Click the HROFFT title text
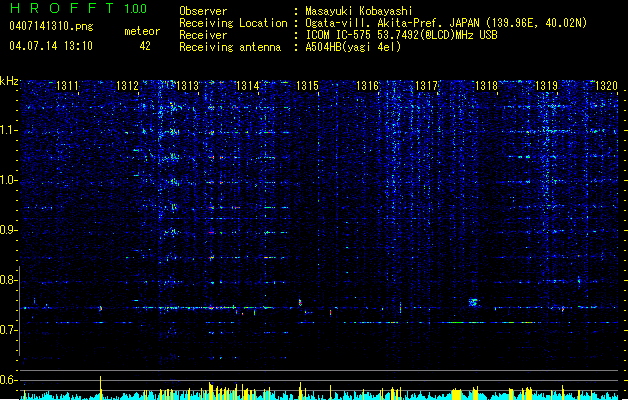Image resolution: width=629 pixels, height=400 pixels. coord(62,8)
